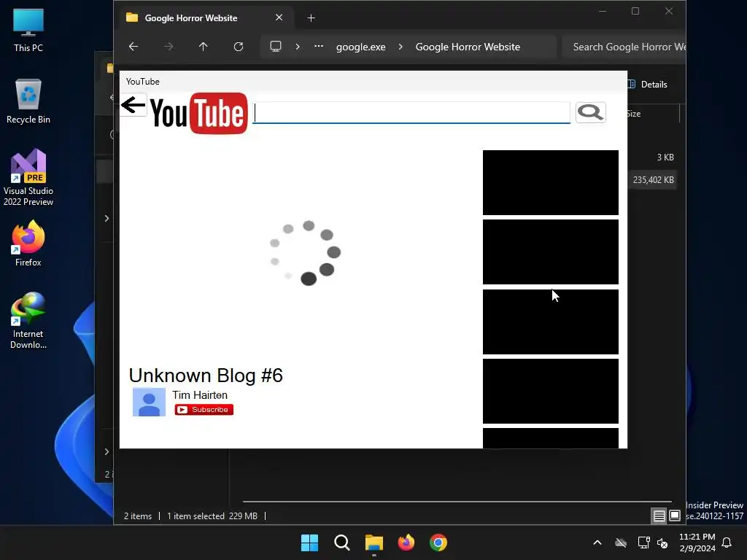Open the Windows Start menu
This screenshot has height=560, width=747.
(x=309, y=542)
